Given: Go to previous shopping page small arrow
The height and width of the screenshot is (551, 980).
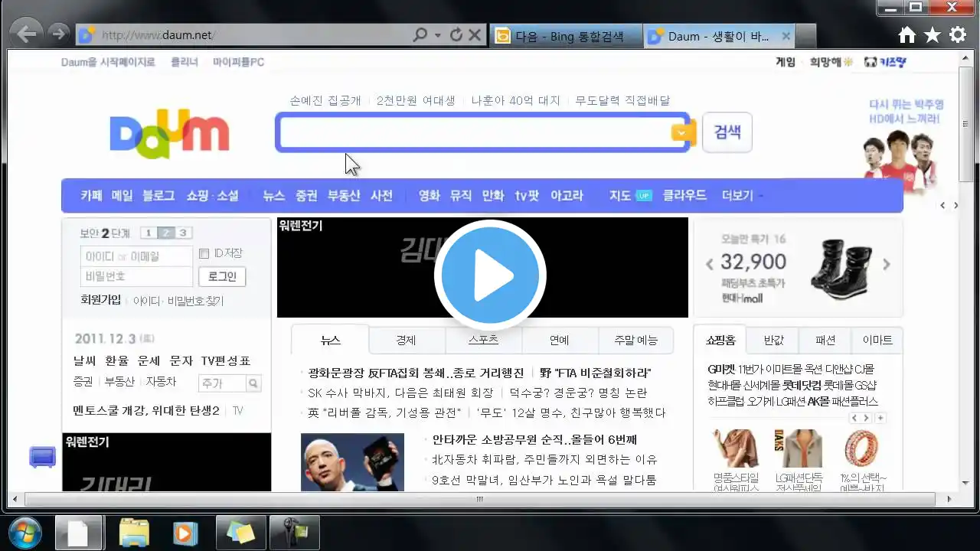Looking at the screenshot, I should tap(854, 419).
